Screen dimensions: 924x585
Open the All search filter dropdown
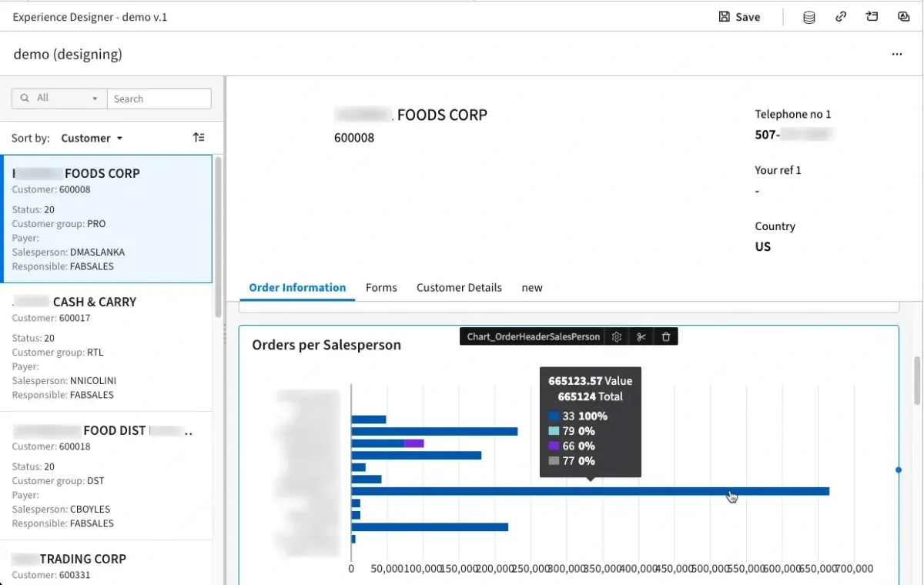59,99
